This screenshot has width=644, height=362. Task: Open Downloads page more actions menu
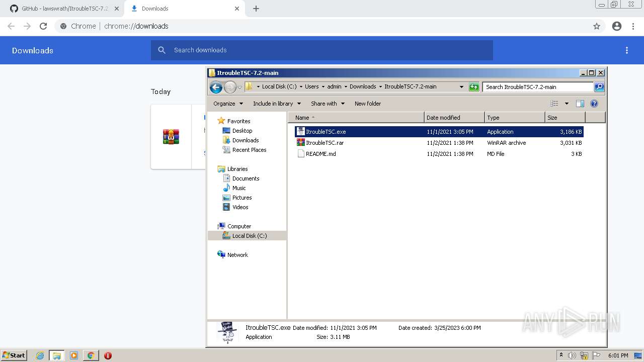tap(627, 50)
